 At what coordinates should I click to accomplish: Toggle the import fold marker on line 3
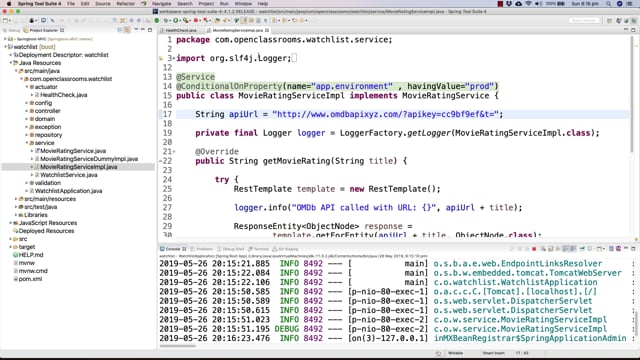point(174,58)
